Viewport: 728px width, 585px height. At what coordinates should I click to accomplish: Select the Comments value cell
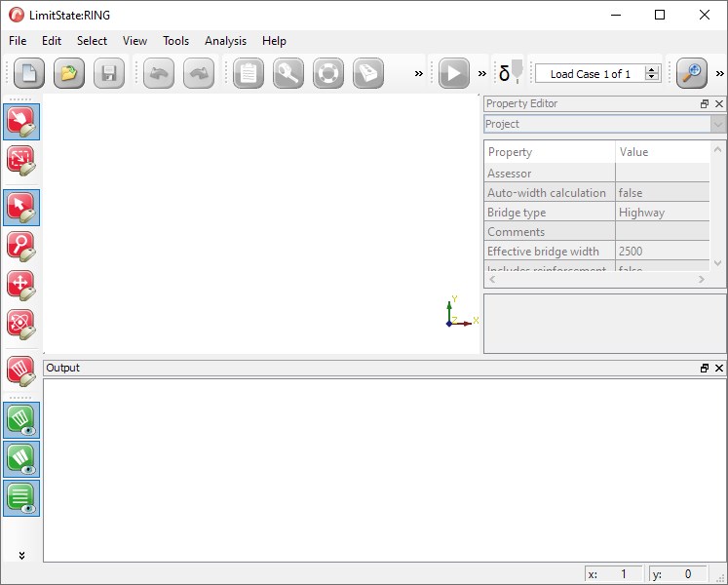[663, 232]
